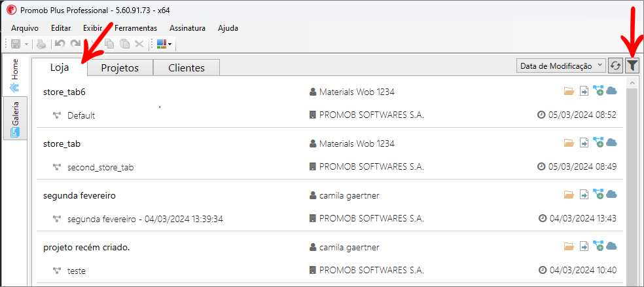Click the date 05/03/2024 08:49
The image size is (644, 287).
[582, 166]
